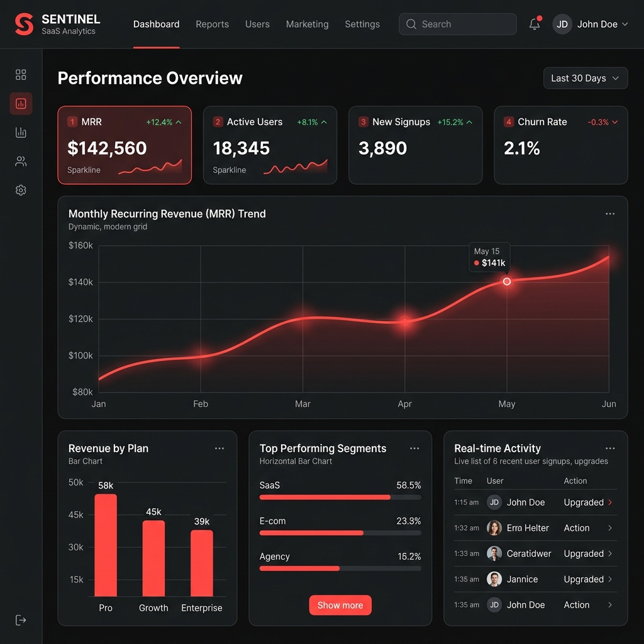Click the logout icon at sidebar bottom

click(x=21, y=620)
